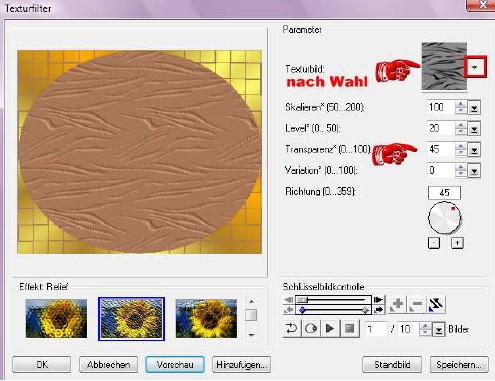495x381 pixels.
Task: Jump to the next keyframe arrow
Action: (378, 310)
